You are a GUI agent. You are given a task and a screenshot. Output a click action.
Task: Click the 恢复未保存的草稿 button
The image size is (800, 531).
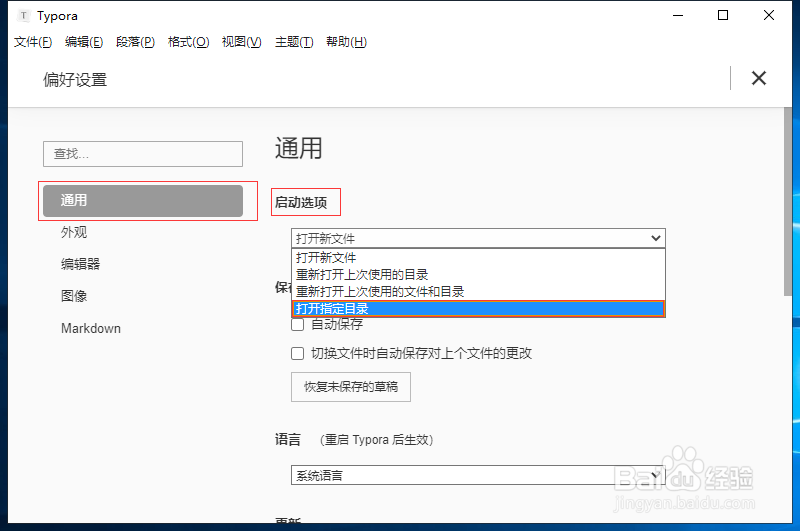(351, 387)
